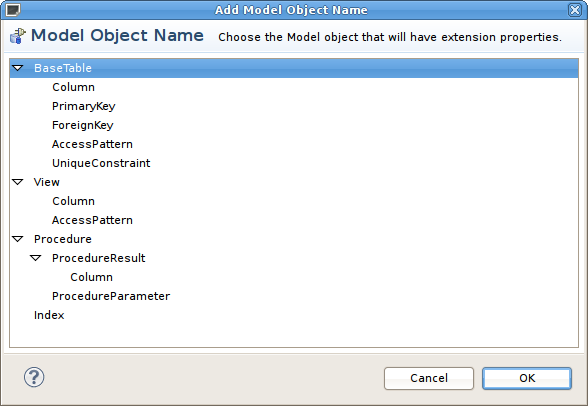588x406 pixels.
Task: Select Column under ProcedureResult
Action: tap(92, 277)
